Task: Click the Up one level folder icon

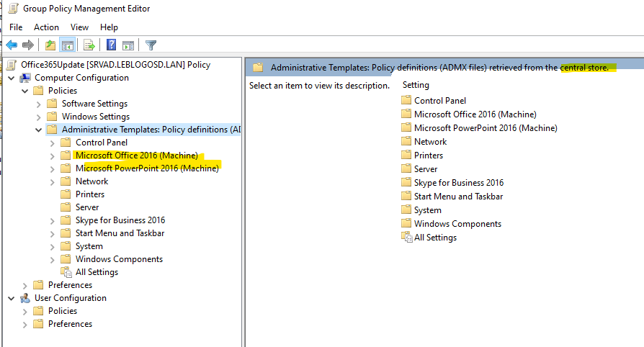Action: 50,45
